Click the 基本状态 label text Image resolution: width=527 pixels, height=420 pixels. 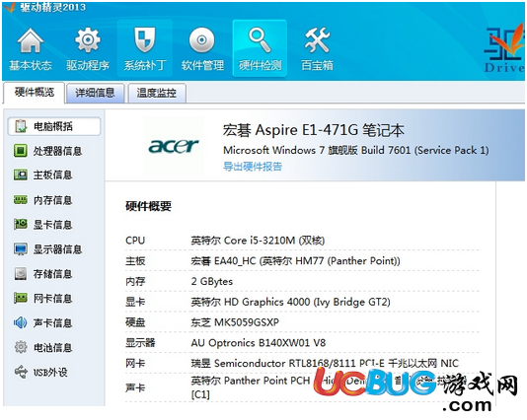point(31,65)
